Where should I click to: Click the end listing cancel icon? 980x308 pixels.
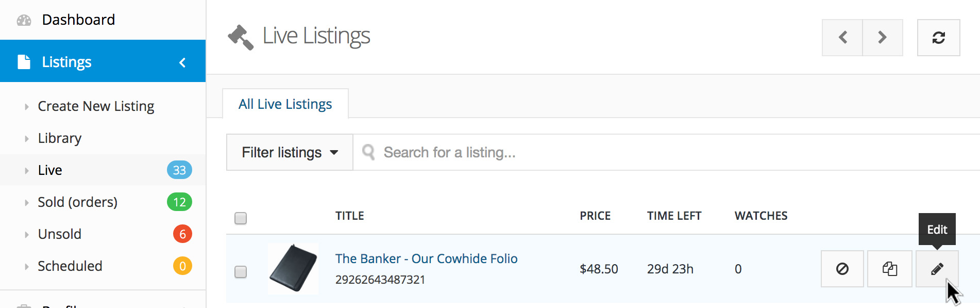point(842,269)
